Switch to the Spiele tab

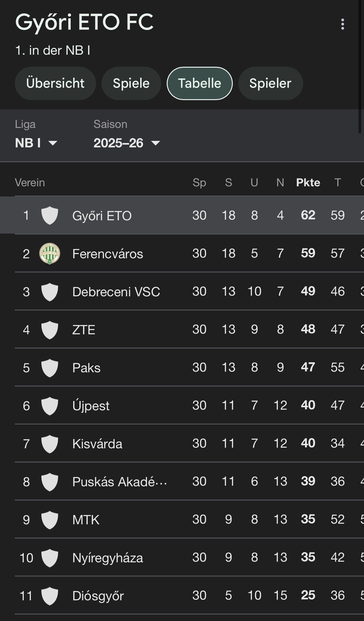click(x=131, y=83)
